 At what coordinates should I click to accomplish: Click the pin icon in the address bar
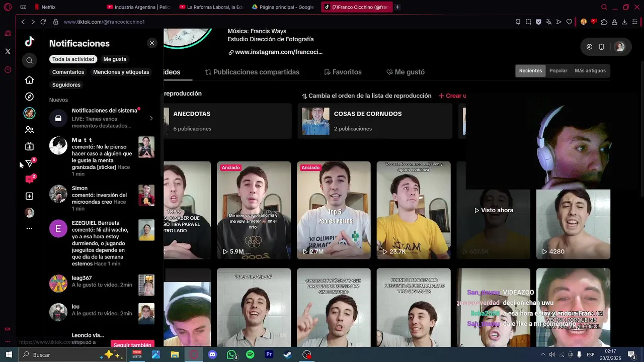(518, 22)
